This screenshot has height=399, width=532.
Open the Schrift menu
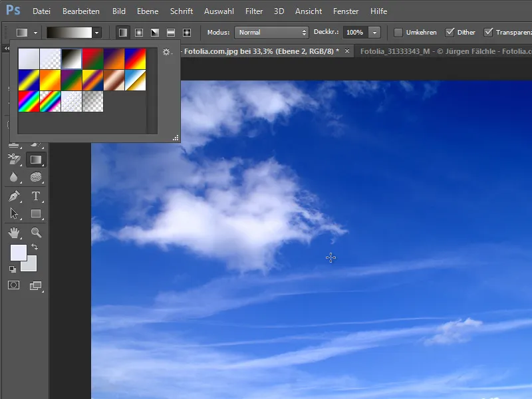pyautogui.click(x=181, y=11)
